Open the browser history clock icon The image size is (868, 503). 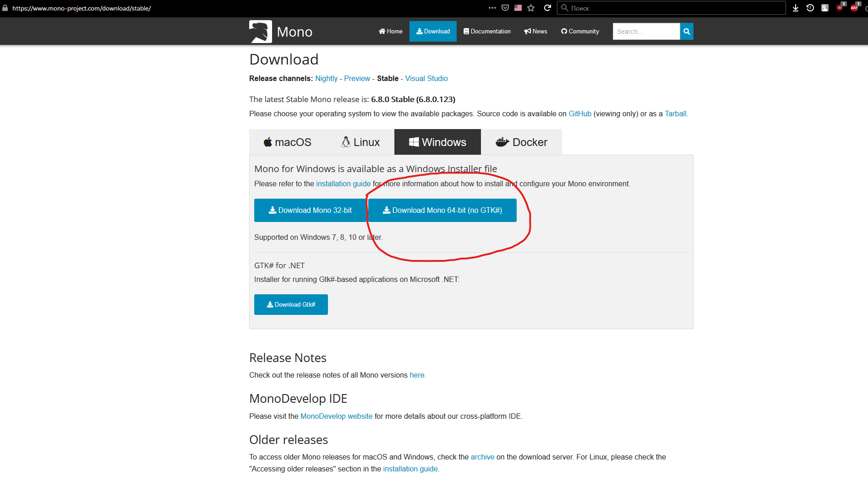coord(810,8)
